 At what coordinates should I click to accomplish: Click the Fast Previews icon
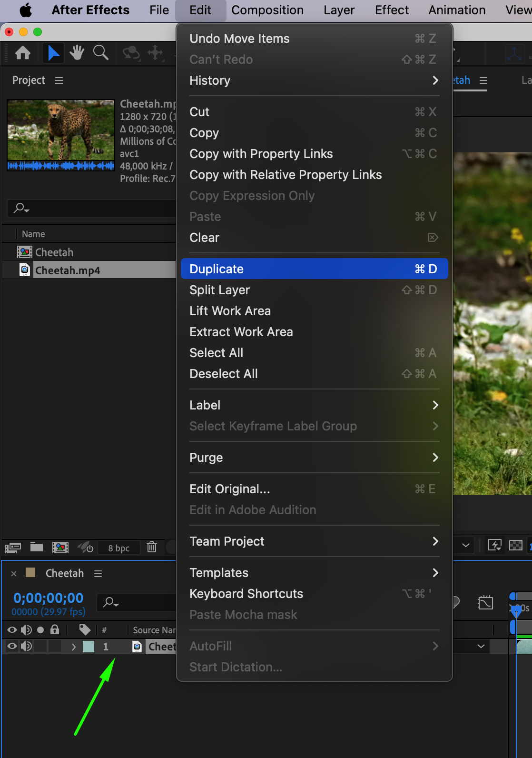495,545
